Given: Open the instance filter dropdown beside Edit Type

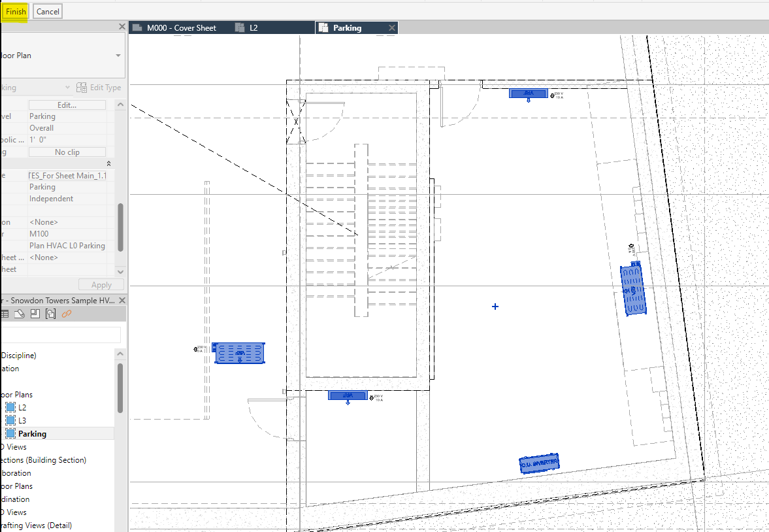Looking at the screenshot, I should point(68,88).
